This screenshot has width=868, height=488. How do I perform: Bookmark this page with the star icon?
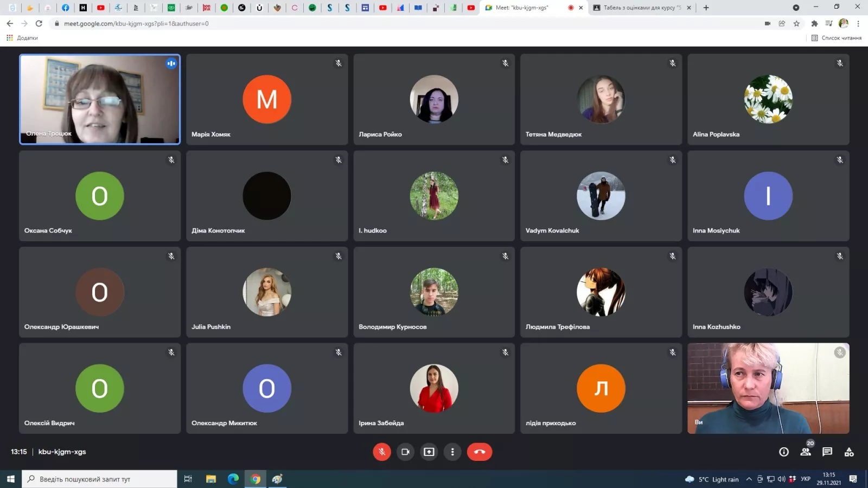[x=796, y=23]
